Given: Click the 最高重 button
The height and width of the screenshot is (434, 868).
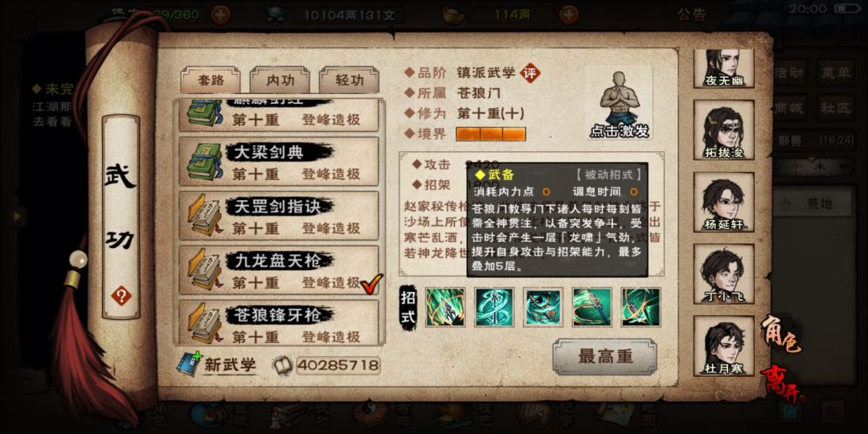Looking at the screenshot, I should pos(605,357).
